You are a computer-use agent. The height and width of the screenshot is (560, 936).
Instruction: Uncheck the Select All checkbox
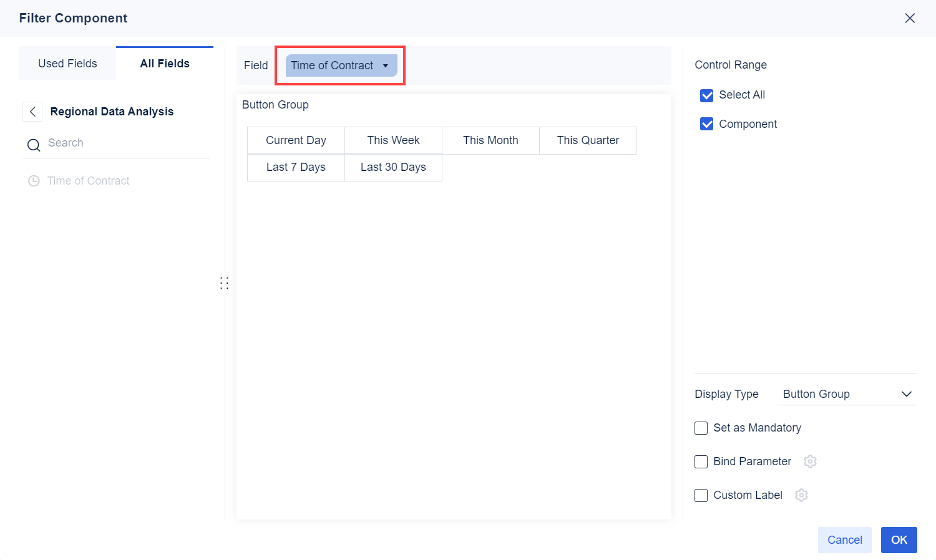coord(706,95)
